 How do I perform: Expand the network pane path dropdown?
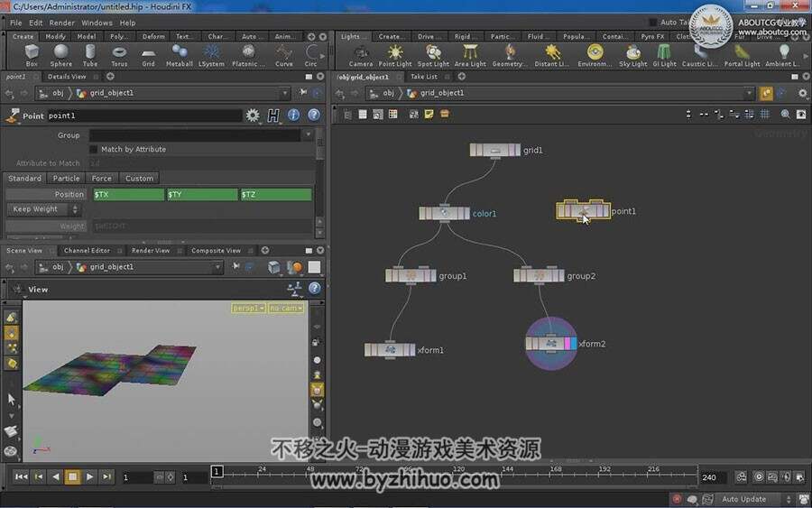[x=749, y=93]
